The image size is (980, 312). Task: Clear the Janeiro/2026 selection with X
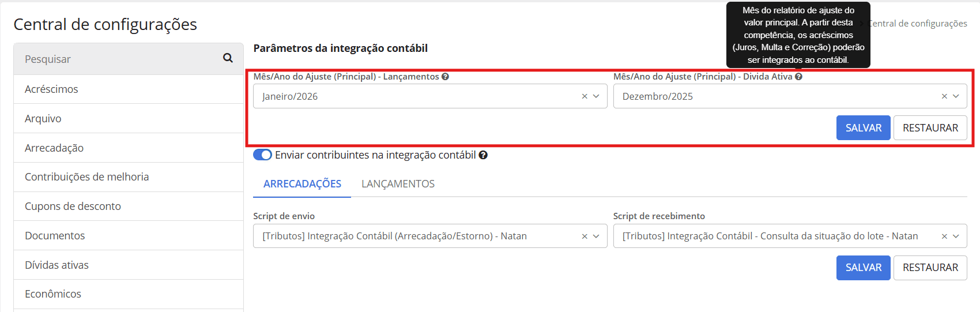point(585,96)
